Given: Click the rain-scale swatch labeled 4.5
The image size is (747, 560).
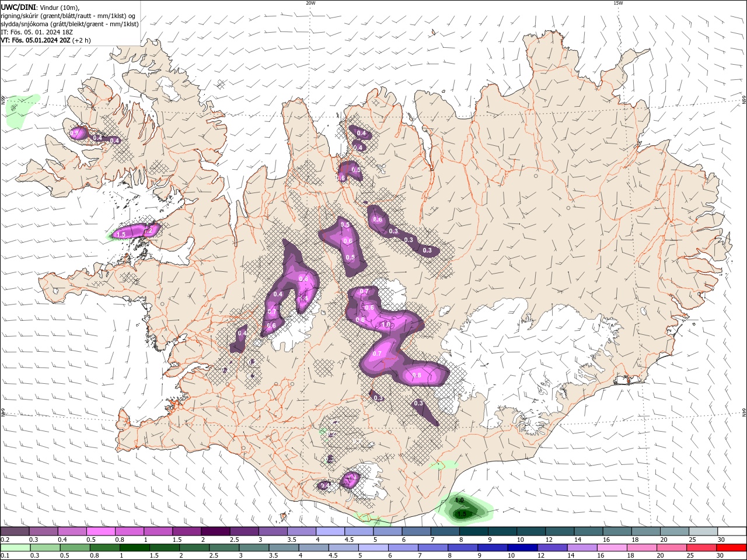Looking at the screenshot, I should click(343, 548).
